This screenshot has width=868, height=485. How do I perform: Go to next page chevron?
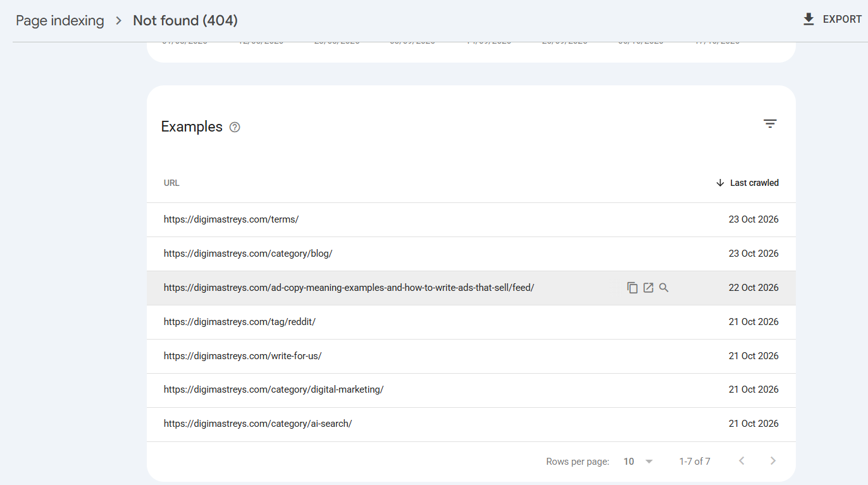[772, 461]
